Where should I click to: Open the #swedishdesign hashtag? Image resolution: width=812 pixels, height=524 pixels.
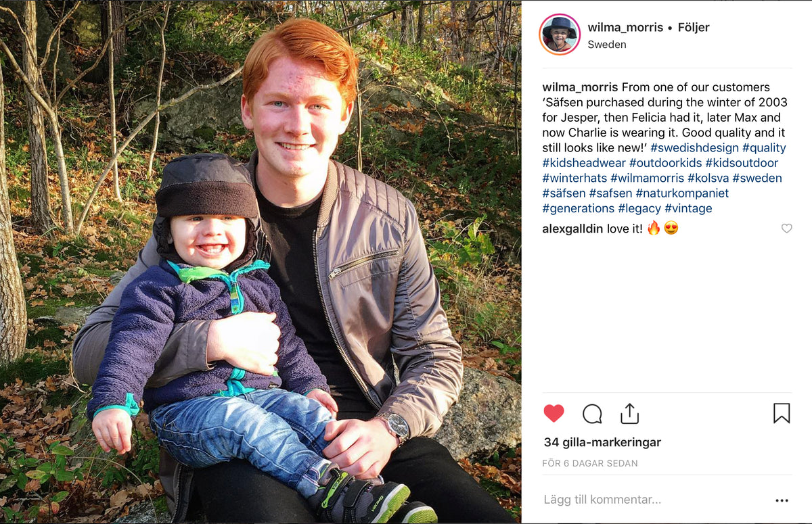[x=694, y=148]
